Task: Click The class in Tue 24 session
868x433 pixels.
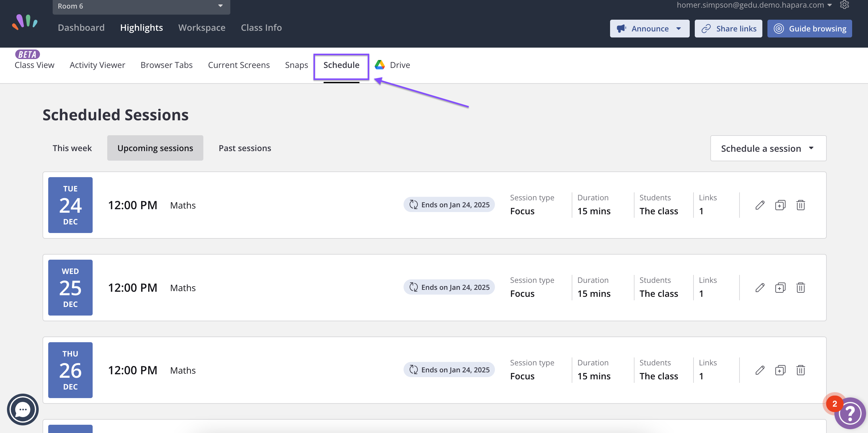Action: tap(659, 211)
